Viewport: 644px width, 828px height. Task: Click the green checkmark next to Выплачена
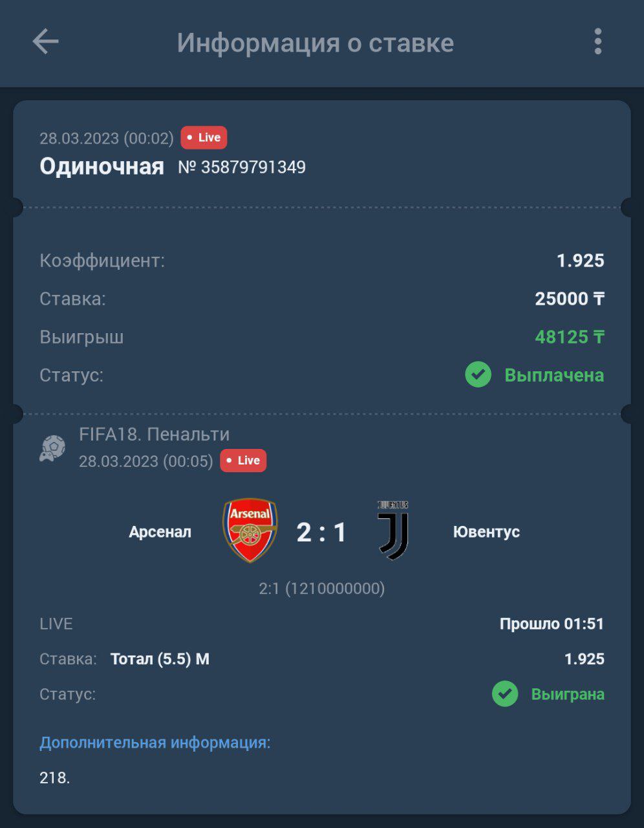(478, 375)
